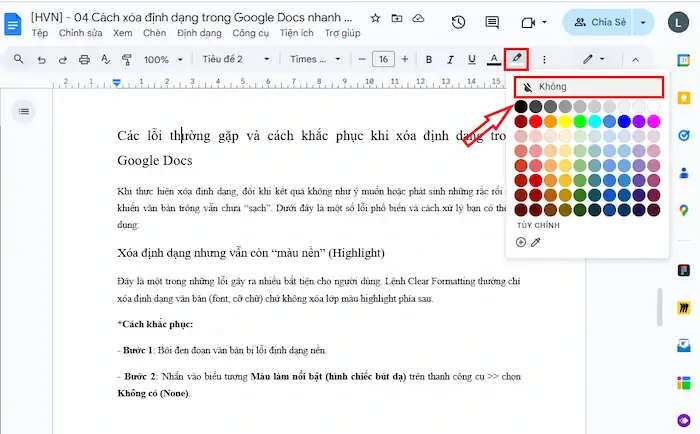The image size is (700, 434).
Task: Open the comments panel icon
Action: 492,22
